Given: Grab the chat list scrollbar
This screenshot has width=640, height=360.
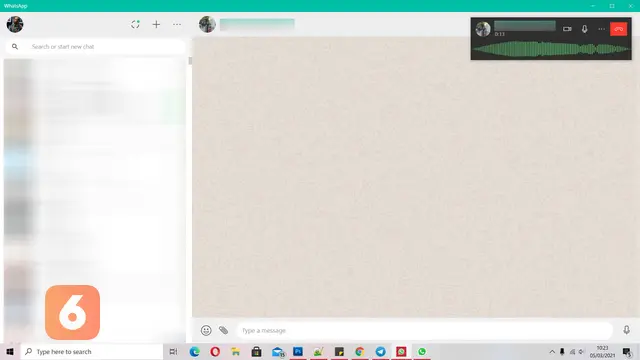Looking at the screenshot, I should (190, 61).
